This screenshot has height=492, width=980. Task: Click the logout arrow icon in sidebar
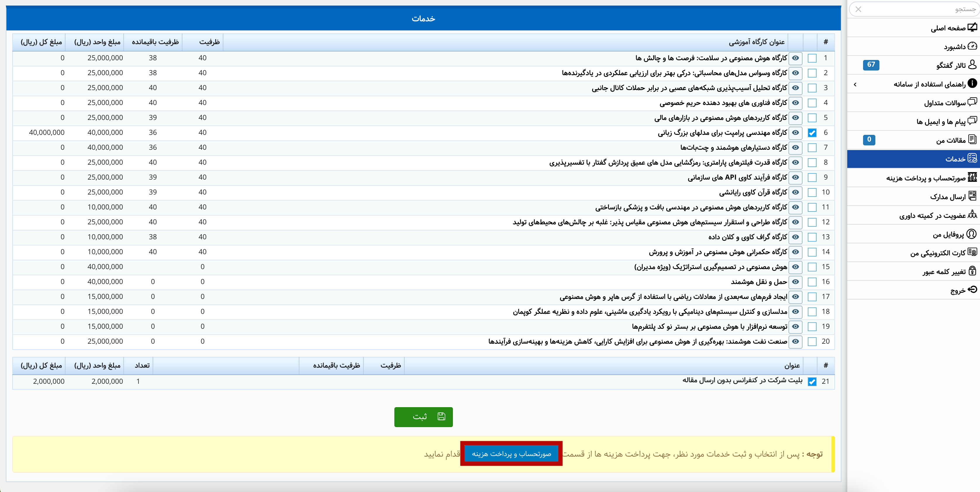pyautogui.click(x=972, y=290)
